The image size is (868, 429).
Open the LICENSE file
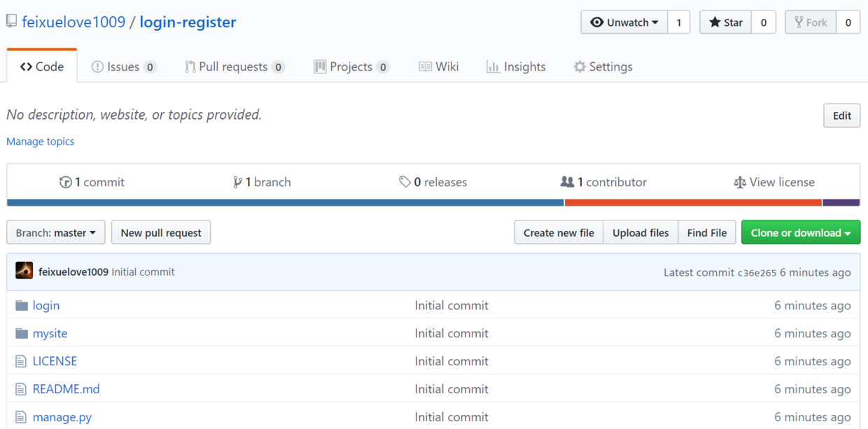[55, 361]
